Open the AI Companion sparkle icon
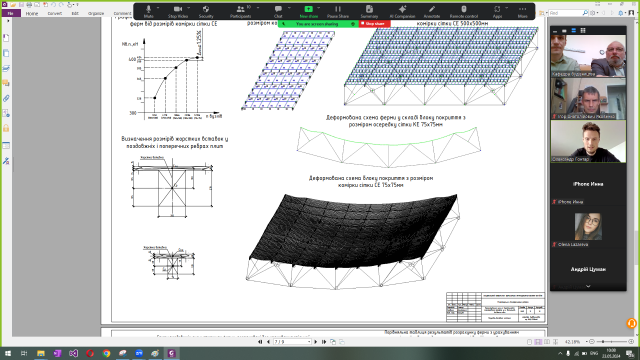 pyautogui.click(x=402, y=9)
